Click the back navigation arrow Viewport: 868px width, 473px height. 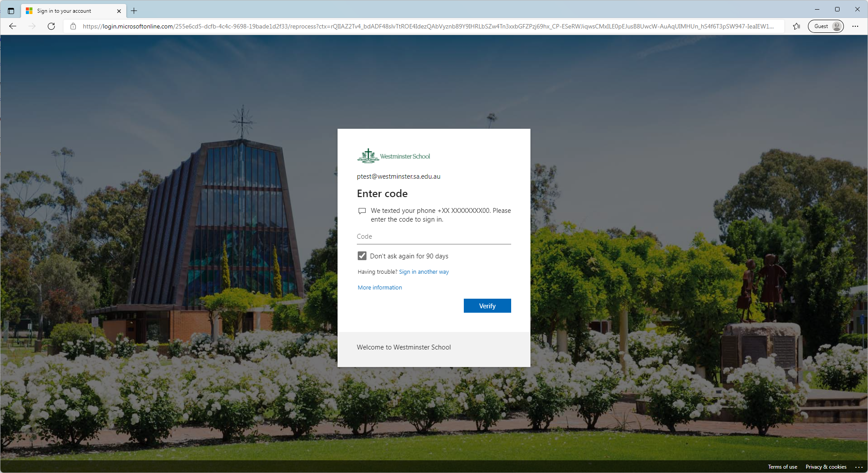pyautogui.click(x=12, y=26)
